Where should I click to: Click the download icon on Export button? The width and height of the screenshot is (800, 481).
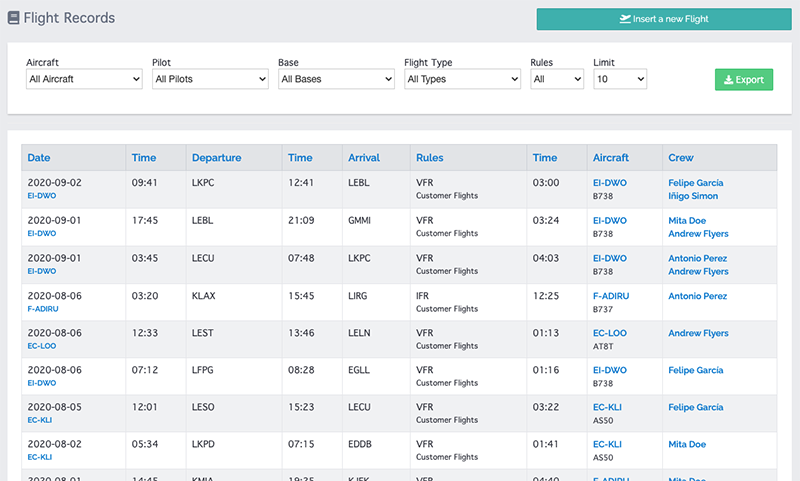click(x=729, y=80)
